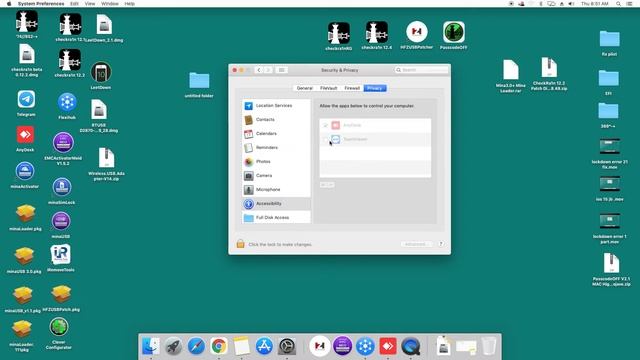This screenshot has height=360, width=640.
Task: Click the lock to make changes
Action: click(240, 244)
